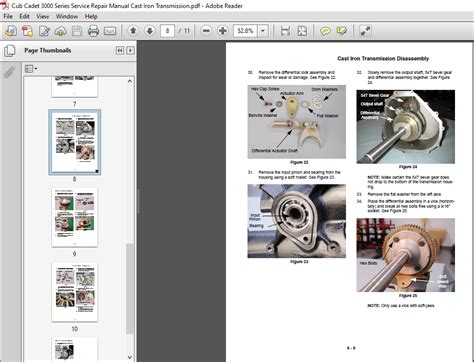Open the File menu
The image size is (474, 362).
click(8, 16)
